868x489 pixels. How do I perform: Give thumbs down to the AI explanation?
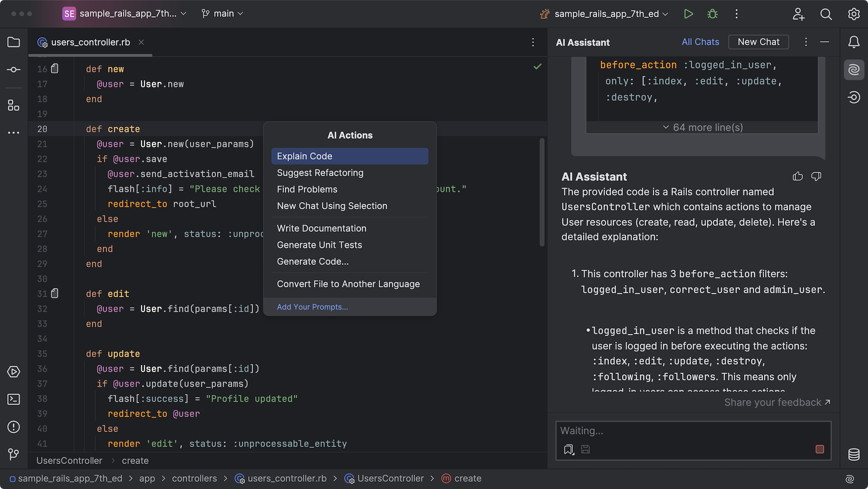[x=816, y=176]
